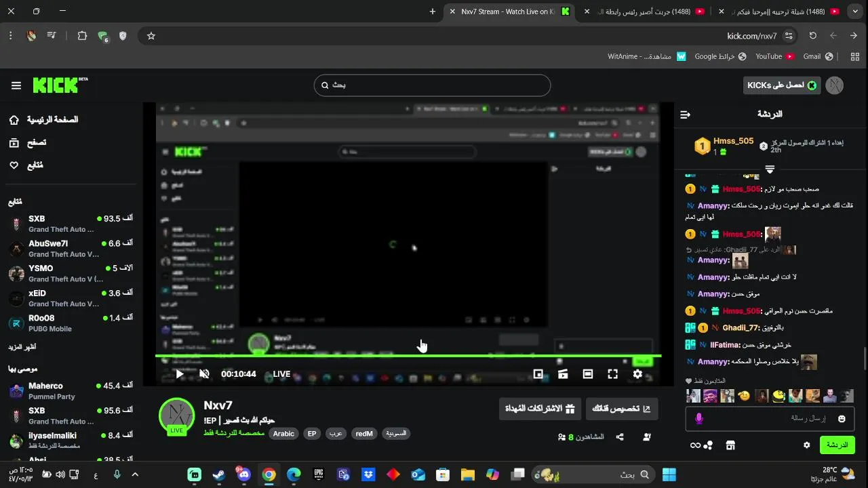Click the 'redM' stream tag
This screenshot has height=488, width=868.
[x=364, y=434]
